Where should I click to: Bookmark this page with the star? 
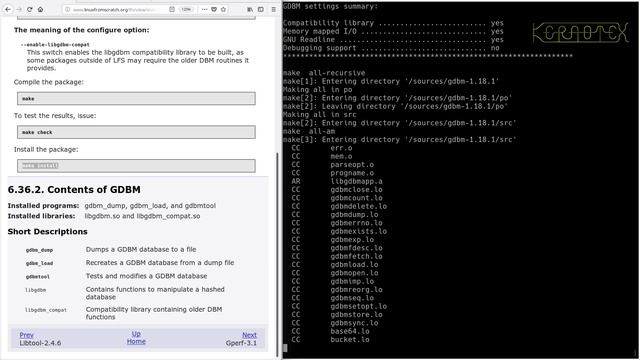point(223,9)
